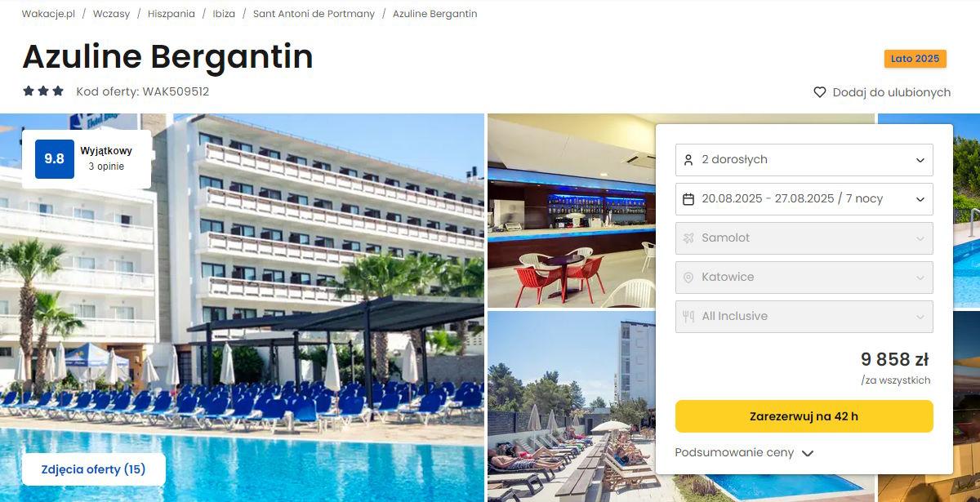Open the date range dropdown for 20.08.2025

point(804,198)
